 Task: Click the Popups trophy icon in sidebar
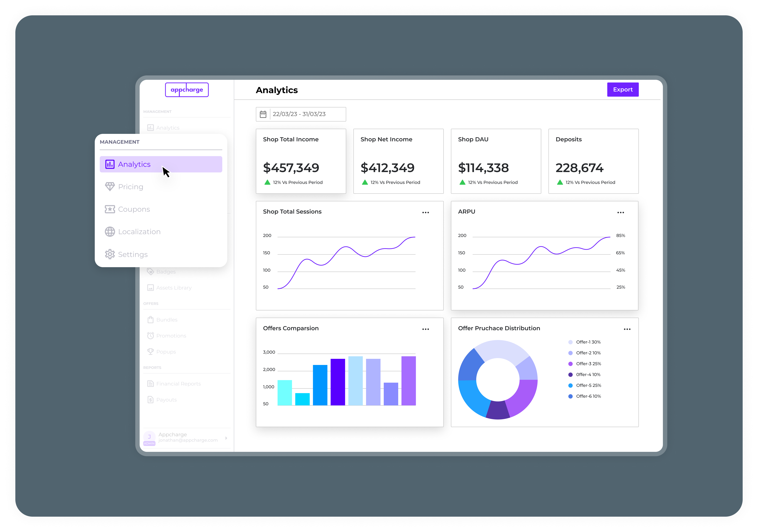pyautogui.click(x=151, y=352)
